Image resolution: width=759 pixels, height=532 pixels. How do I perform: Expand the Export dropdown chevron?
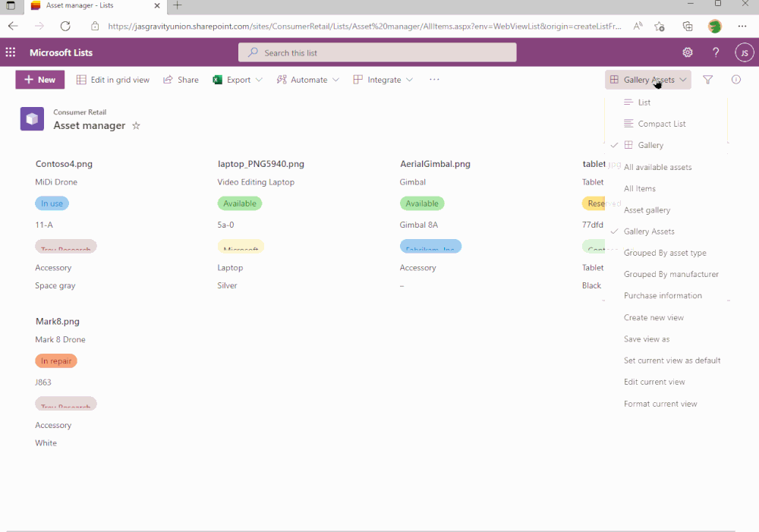(258, 80)
